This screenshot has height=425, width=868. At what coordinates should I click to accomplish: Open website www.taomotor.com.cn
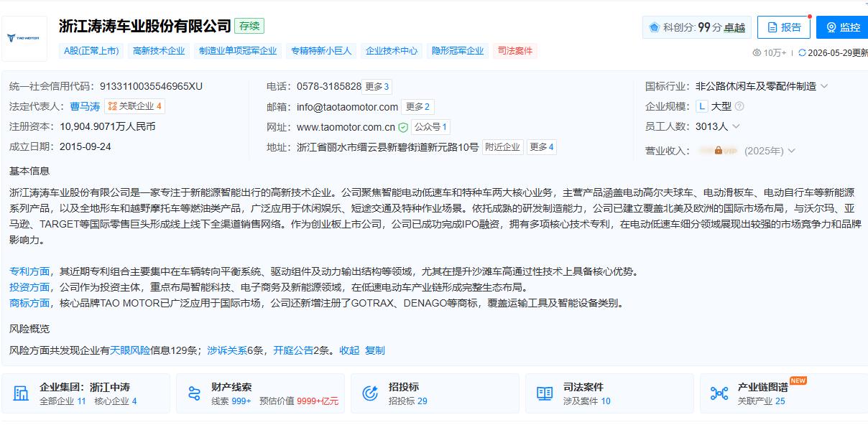pos(346,127)
